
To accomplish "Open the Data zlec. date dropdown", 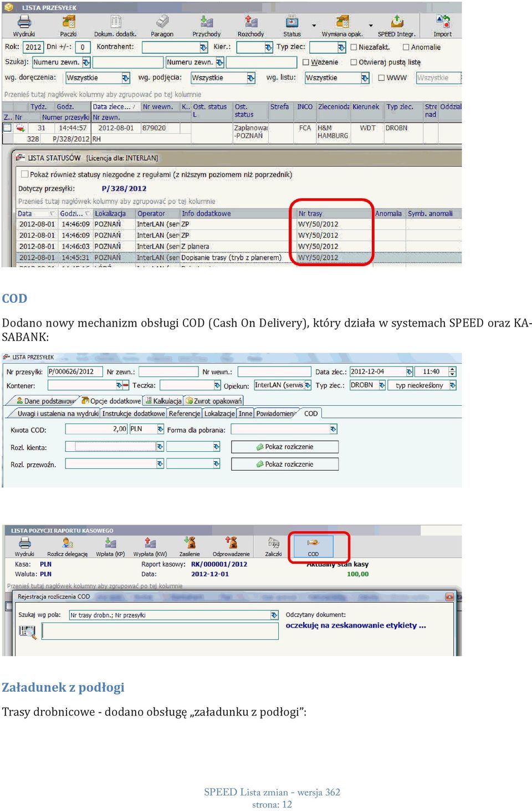I will (x=409, y=372).
